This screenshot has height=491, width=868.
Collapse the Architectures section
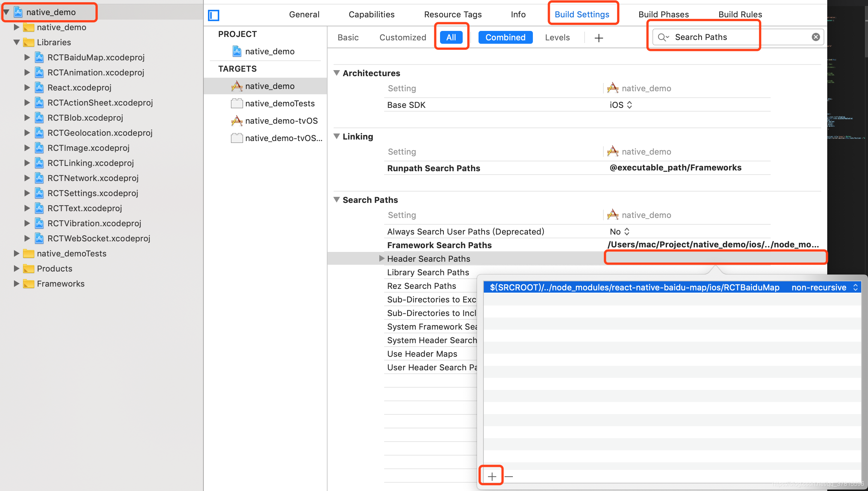pyautogui.click(x=337, y=73)
